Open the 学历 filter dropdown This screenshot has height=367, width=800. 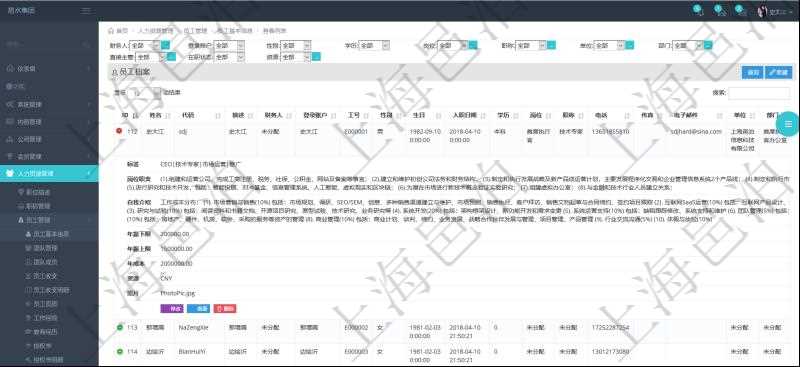tap(374, 45)
